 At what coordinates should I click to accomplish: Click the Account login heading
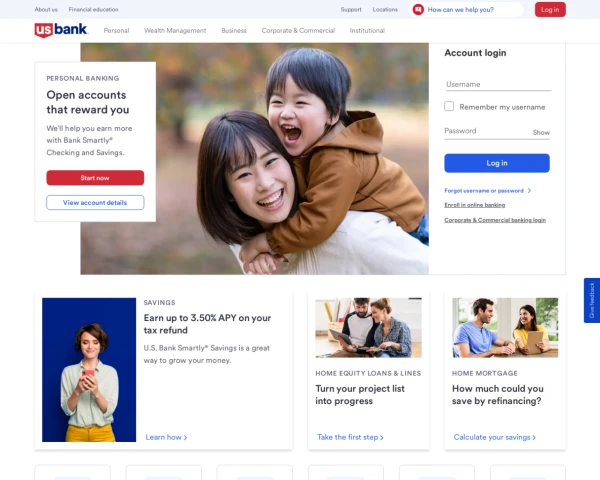pyautogui.click(x=475, y=53)
